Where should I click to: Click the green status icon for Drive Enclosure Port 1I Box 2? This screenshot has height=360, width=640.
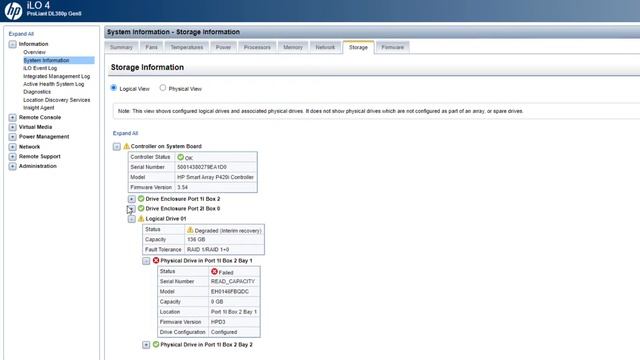coord(141,198)
